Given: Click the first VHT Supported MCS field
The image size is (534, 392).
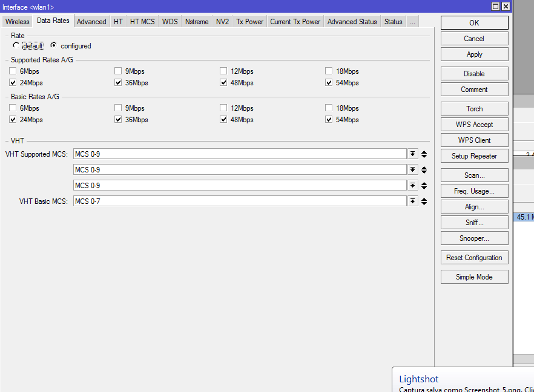Looking at the screenshot, I should pos(240,154).
